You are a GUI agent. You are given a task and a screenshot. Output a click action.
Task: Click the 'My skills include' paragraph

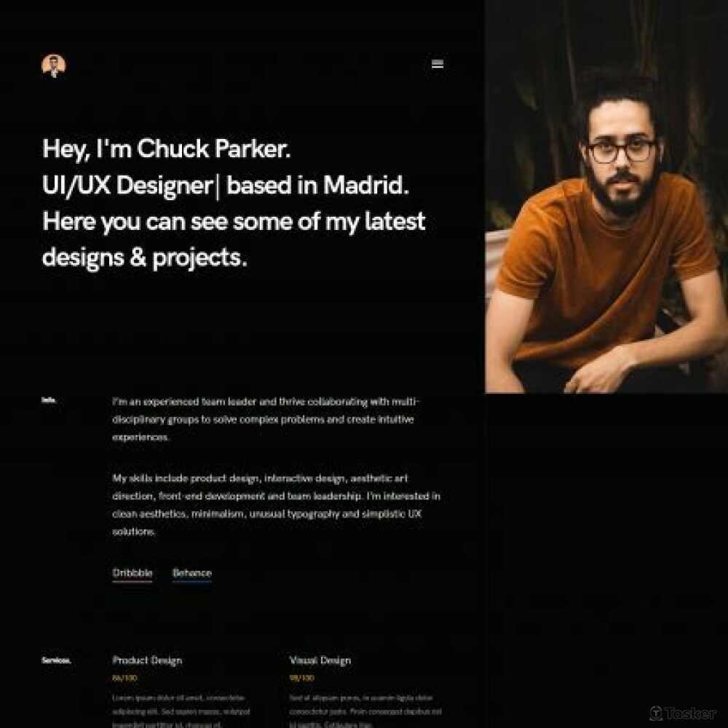click(276, 505)
